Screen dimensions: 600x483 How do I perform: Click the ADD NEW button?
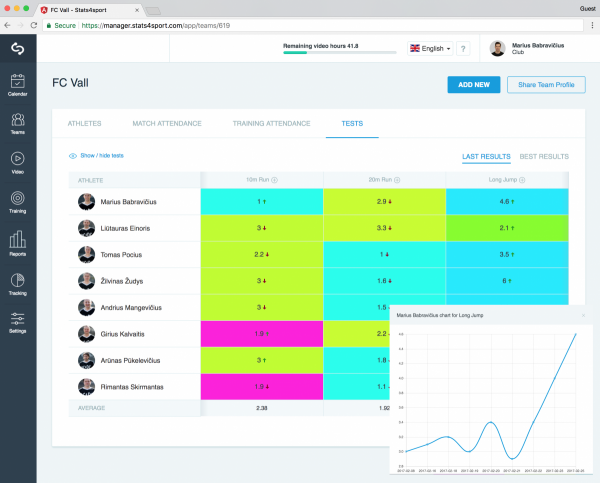tap(474, 85)
